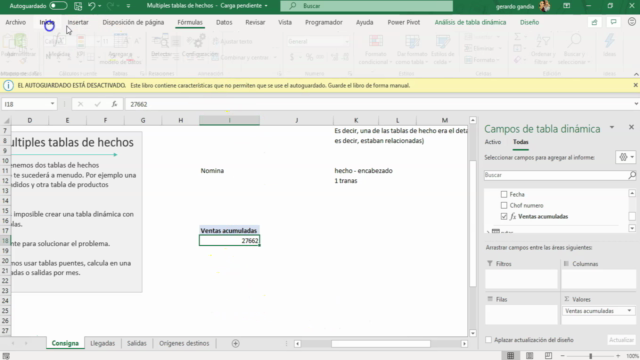
Task: Click the Redo arrow icon
Action: 110,6
